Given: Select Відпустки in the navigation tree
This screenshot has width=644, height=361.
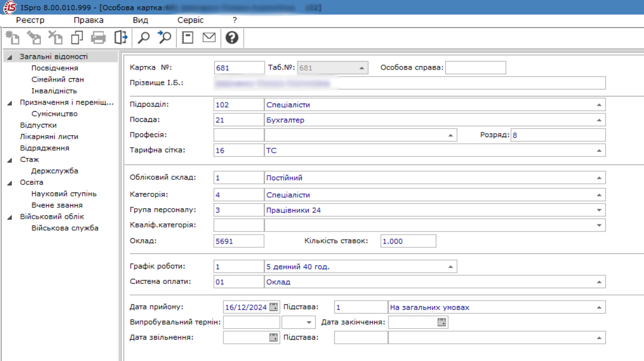Looking at the screenshot, I should (38, 125).
